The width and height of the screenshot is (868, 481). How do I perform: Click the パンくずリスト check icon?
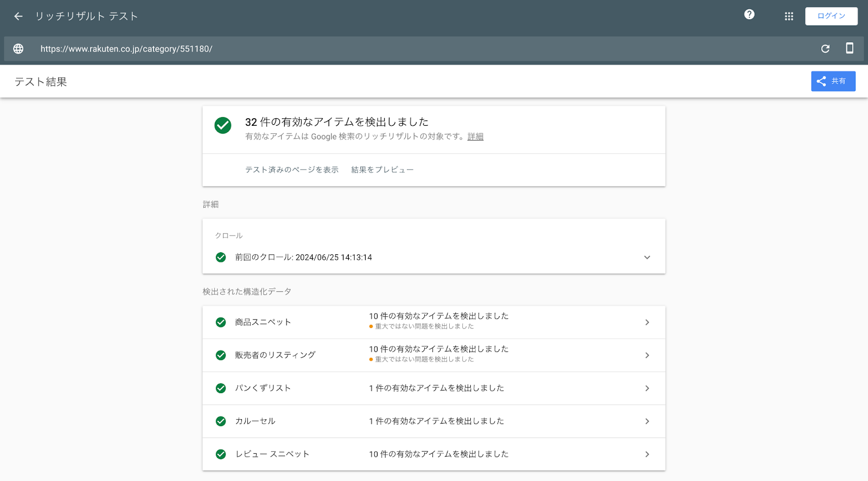221,388
